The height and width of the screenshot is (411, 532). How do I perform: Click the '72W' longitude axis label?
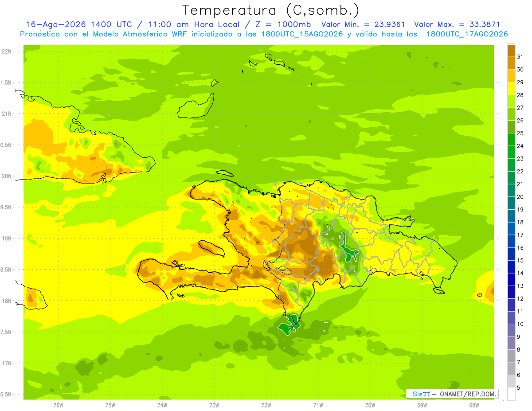266,405
